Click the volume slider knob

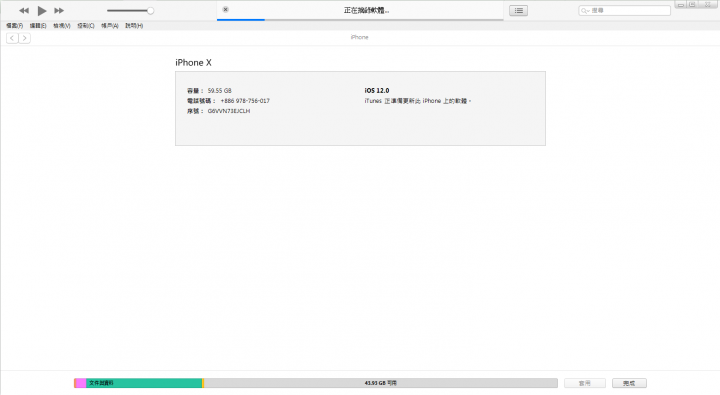pos(150,11)
